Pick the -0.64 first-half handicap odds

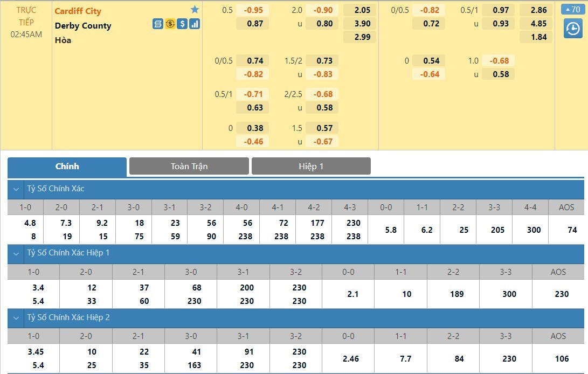429,74
